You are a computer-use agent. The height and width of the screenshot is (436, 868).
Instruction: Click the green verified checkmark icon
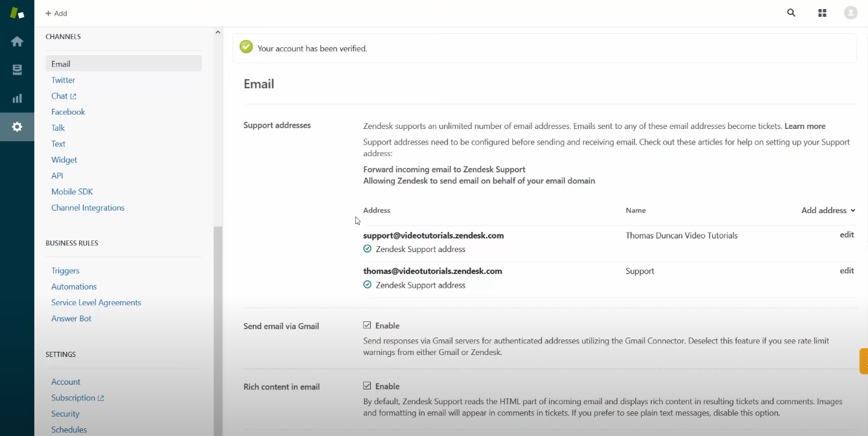pos(246,47)
